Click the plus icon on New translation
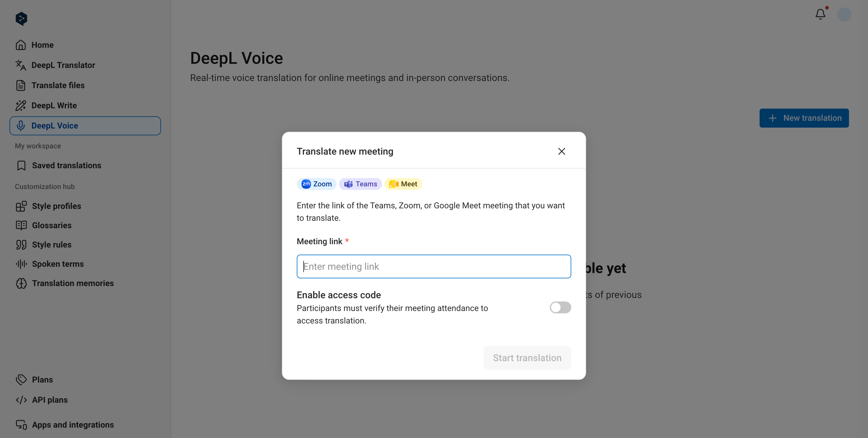Viewport: 868px width, 438px height. (x=772, y=118)
